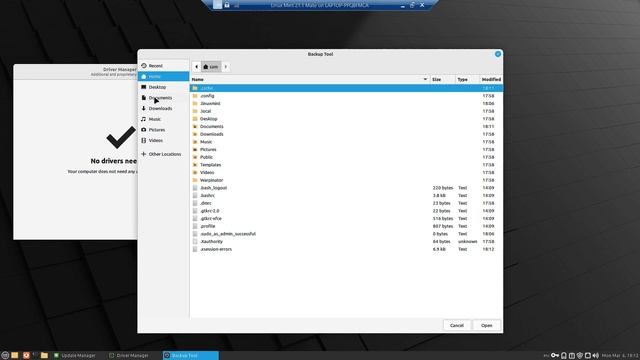Click the 'sam' home path button
The image size is (640, 360).
click(211, 67)
